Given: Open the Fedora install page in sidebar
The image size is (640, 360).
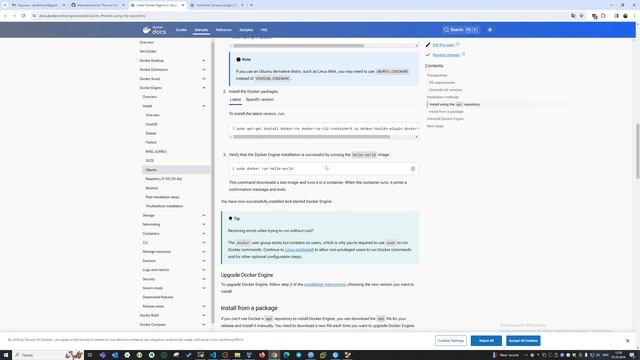Looking at the screenshot, I should (151, 142).
